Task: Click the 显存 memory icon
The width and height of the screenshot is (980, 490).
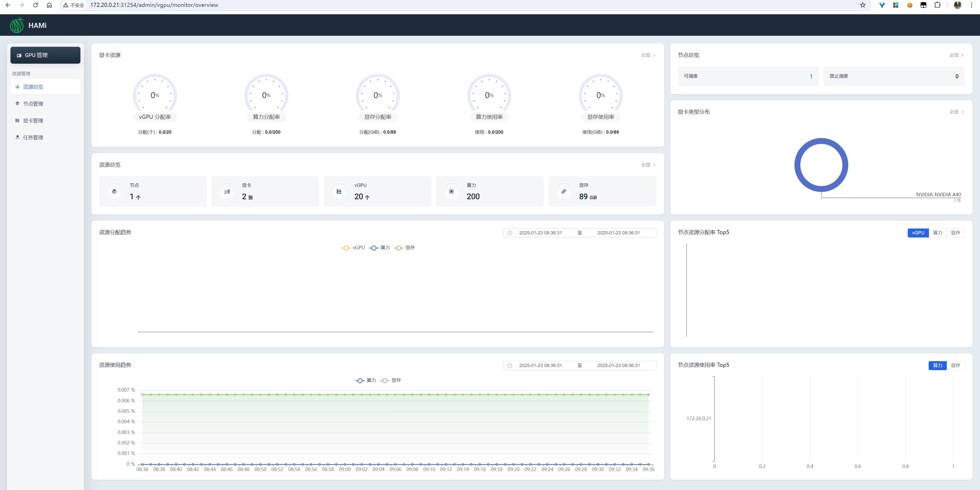Action: [564, 191]
